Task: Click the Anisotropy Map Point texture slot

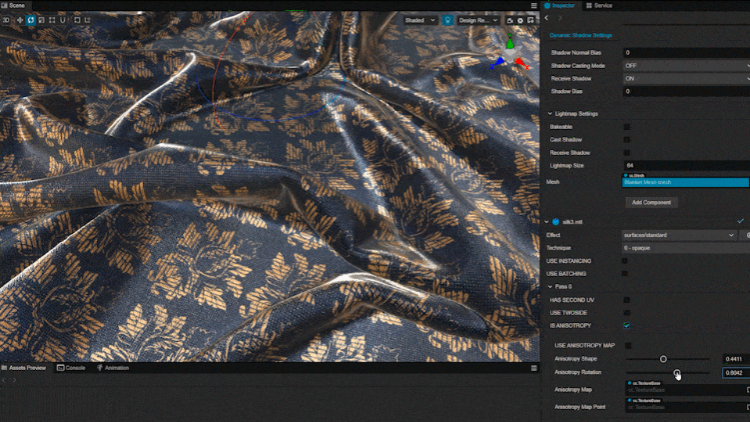Action: (x=685, y=408)
